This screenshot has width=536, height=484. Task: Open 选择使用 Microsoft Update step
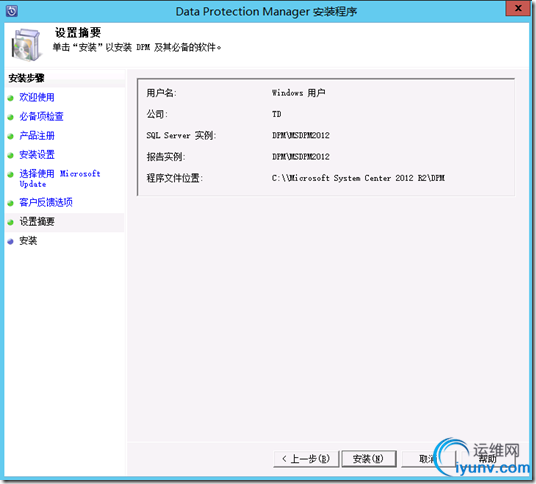tap(59, 179)
